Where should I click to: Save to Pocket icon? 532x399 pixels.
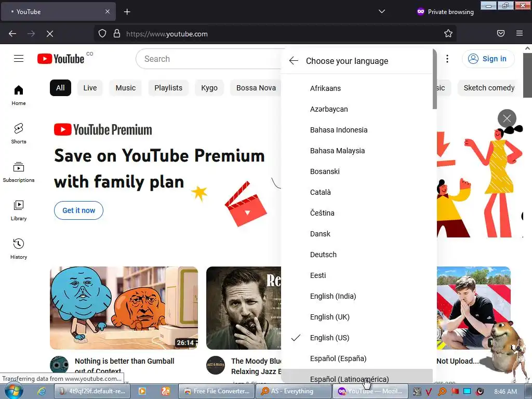[501, 33]
